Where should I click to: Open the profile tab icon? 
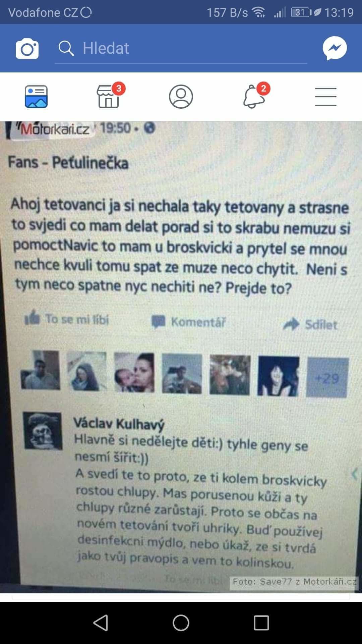181,97
